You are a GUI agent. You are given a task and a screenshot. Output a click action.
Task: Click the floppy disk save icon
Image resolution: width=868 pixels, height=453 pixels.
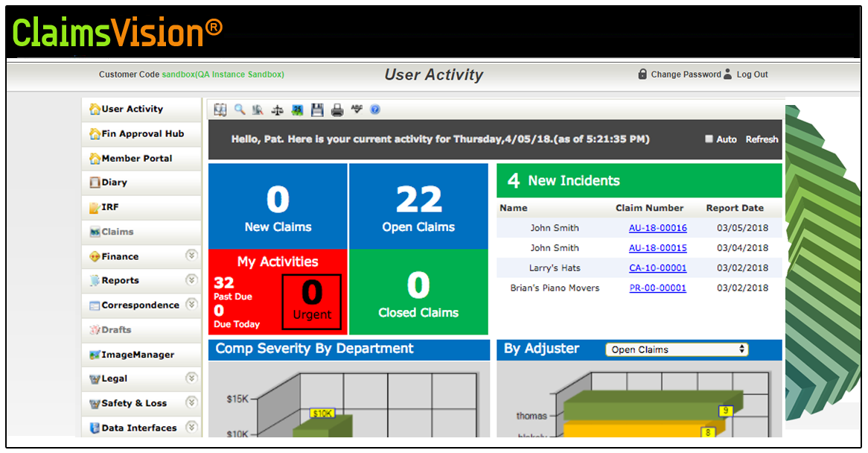[317, 110]
